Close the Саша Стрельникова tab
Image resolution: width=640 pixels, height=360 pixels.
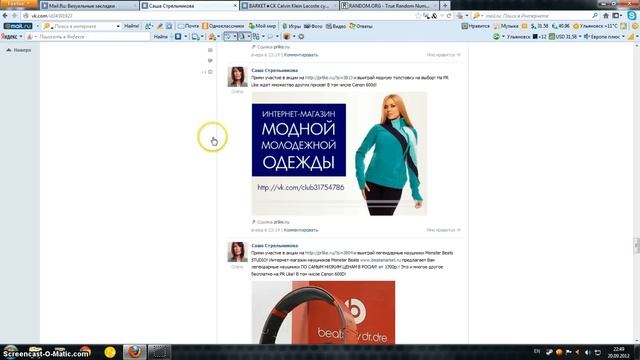[235, 6]
